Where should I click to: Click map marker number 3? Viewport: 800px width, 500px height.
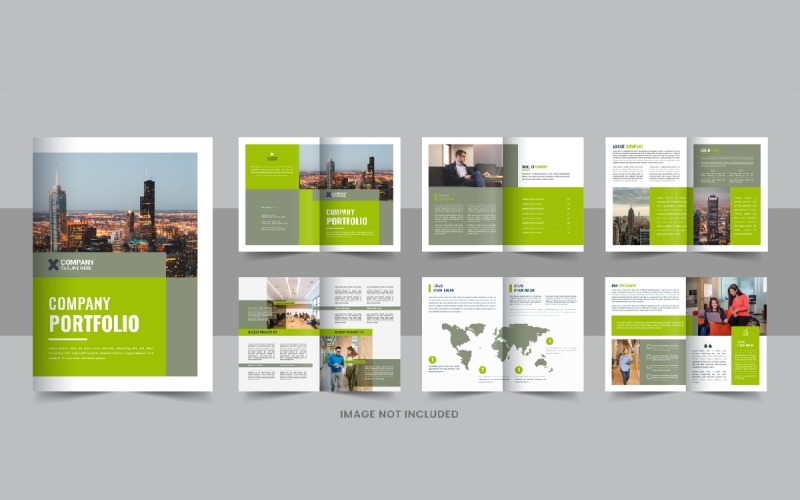[519, 370]
